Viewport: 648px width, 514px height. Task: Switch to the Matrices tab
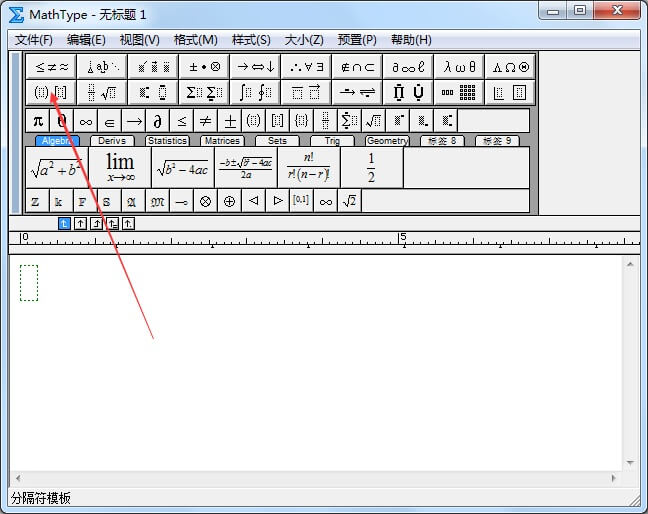222,141
